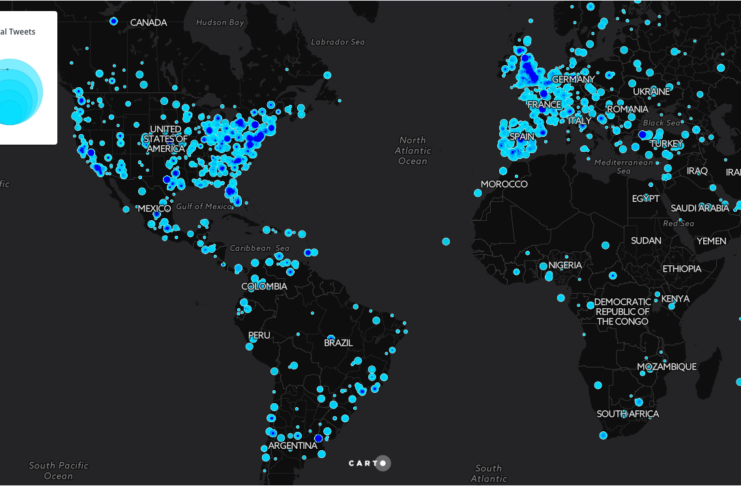The image size is (741, 486).
Task: Click the United States of America label
Action: [x=166, y=140]
